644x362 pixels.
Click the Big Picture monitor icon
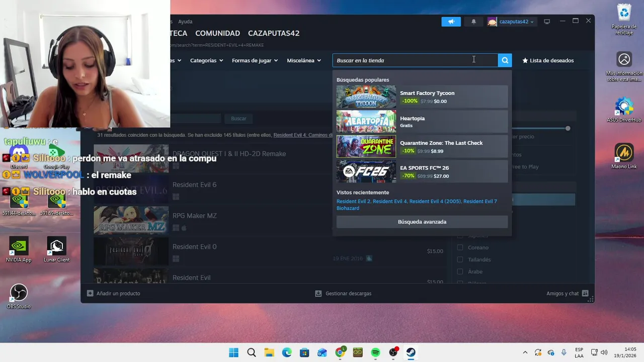547,22
